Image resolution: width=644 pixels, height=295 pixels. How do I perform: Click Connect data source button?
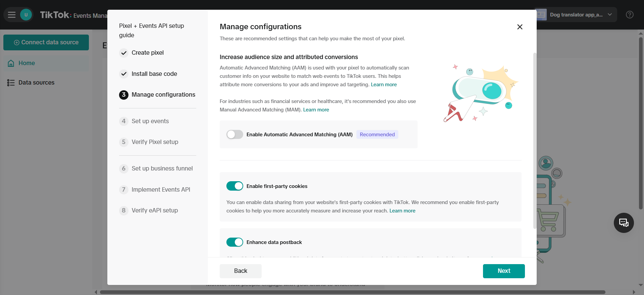pos(46,42)
